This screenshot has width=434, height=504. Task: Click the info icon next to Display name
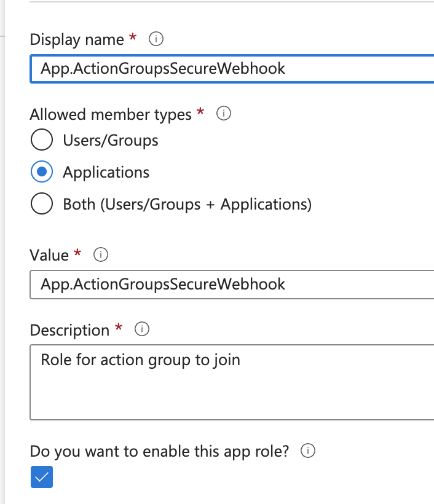[156, 39]
